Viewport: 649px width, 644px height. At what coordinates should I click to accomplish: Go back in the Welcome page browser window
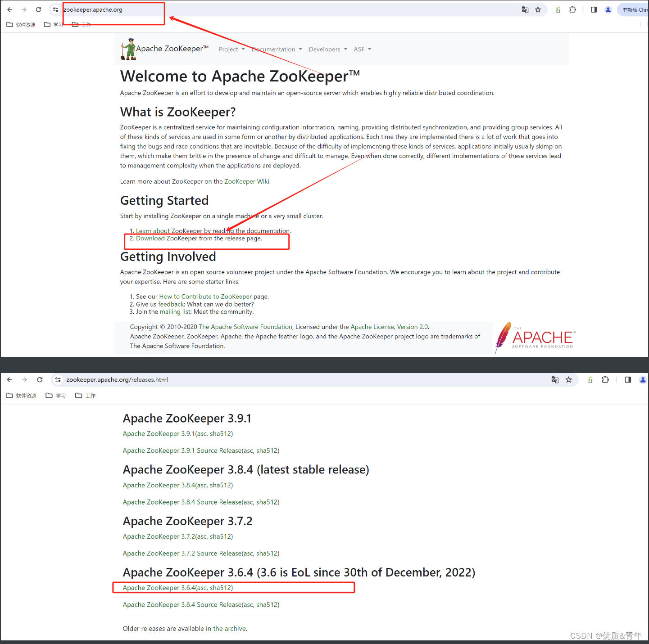(10, 9)
